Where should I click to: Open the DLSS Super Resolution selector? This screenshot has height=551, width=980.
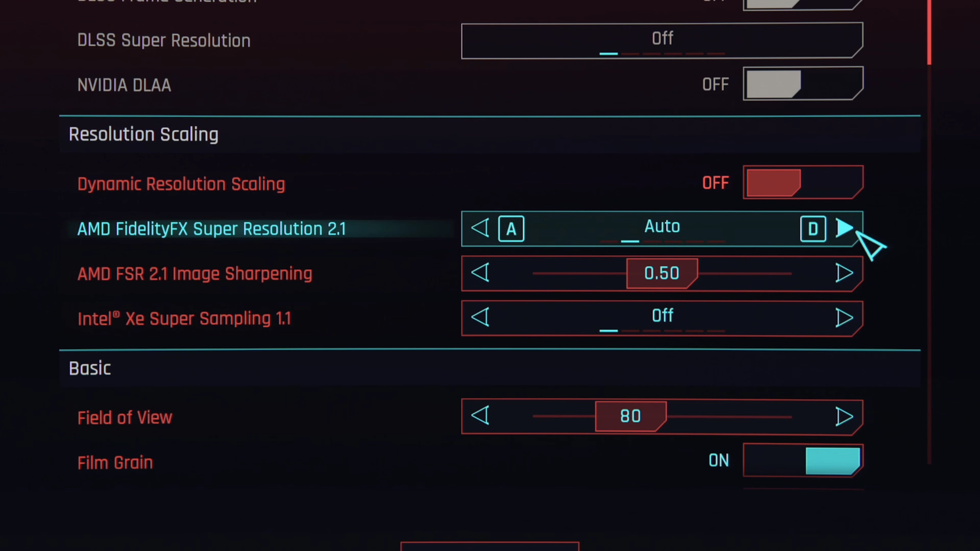(x=662, y=40)
